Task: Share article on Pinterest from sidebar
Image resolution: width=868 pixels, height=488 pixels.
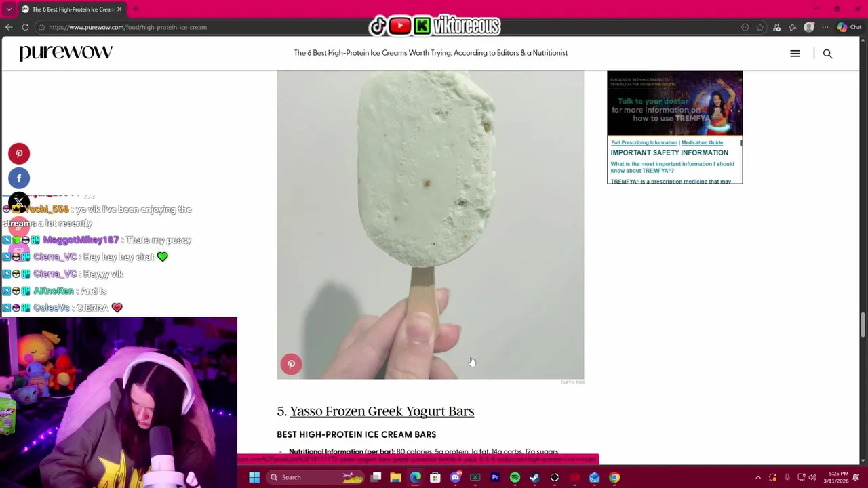Action: 19,154
